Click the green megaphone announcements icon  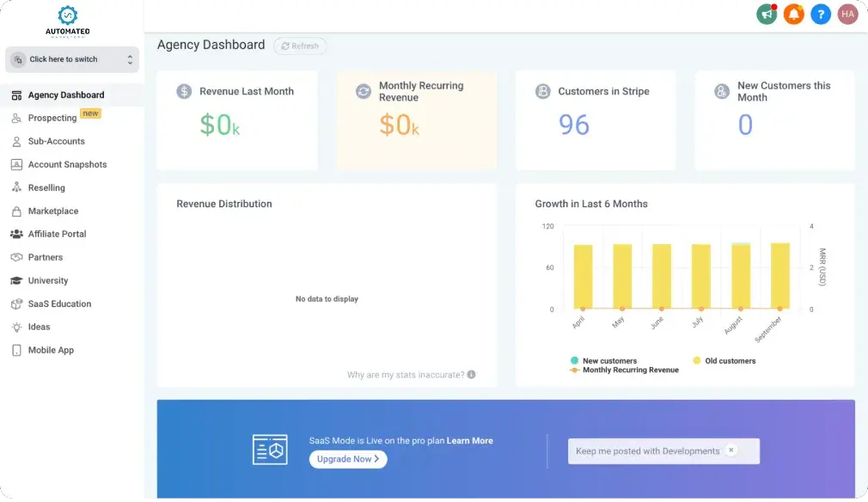(766, 14)
